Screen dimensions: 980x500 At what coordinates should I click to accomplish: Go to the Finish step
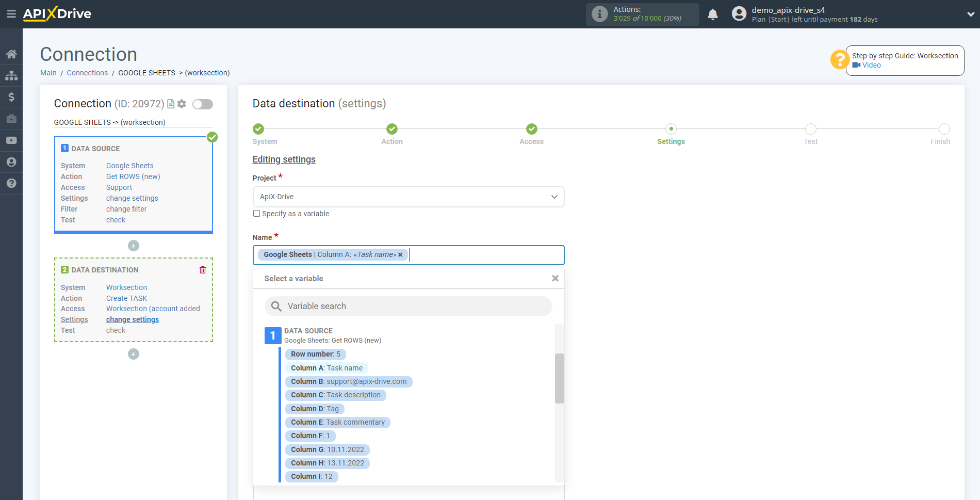pos(944,129)
